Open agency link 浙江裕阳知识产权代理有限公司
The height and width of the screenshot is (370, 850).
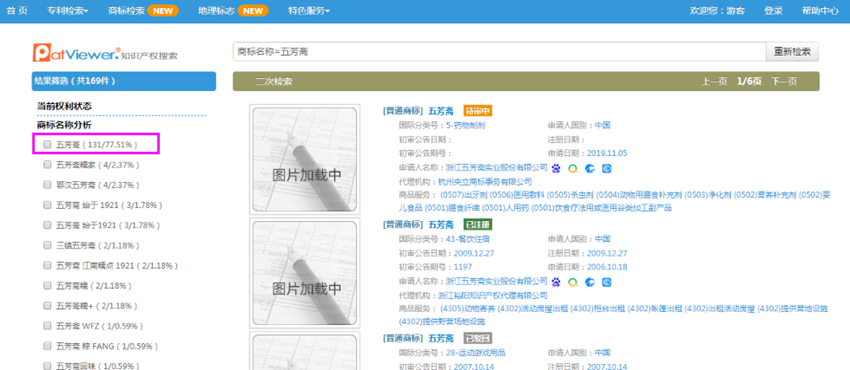click(492, 295)
